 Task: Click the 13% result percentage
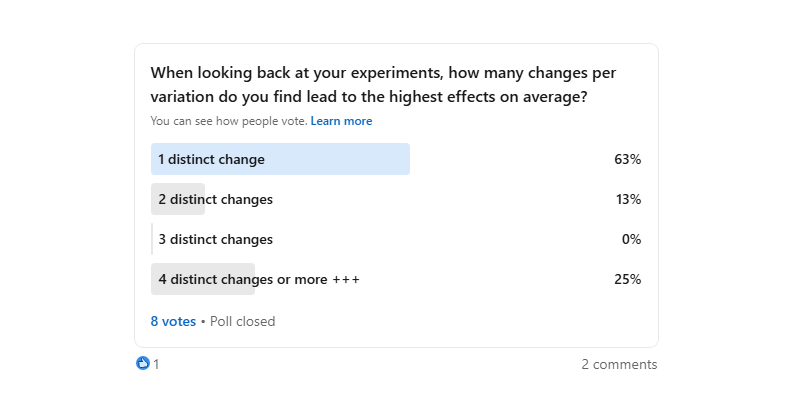pyautogui.click(x=628, y=199)
